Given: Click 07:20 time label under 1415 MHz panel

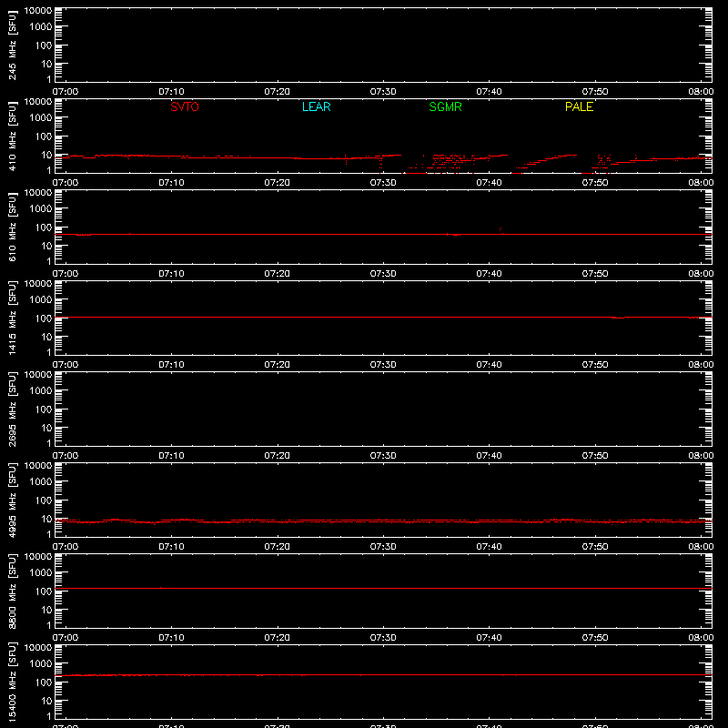Looking at the screenshot, I should tap(278, 365).
